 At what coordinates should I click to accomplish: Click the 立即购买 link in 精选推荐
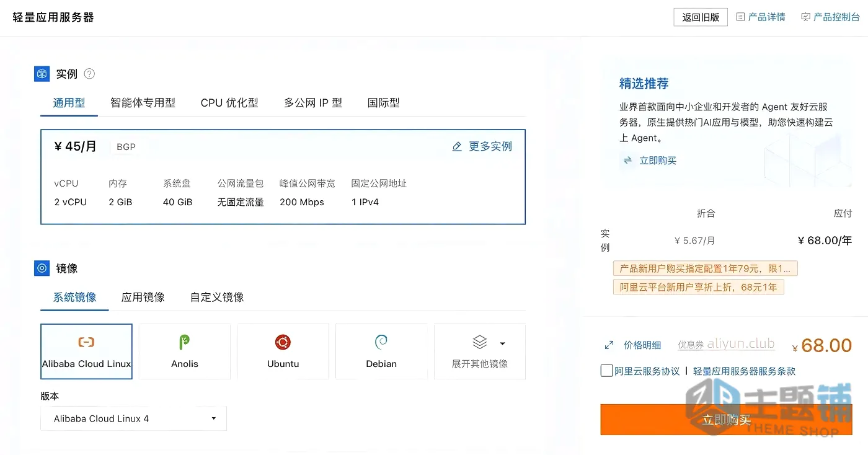[658, 161]
